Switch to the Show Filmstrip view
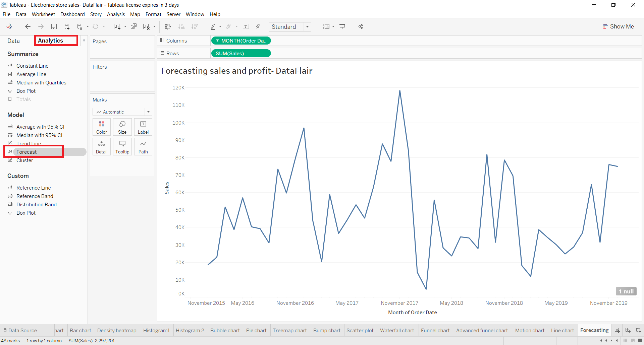 coord(633,341)
